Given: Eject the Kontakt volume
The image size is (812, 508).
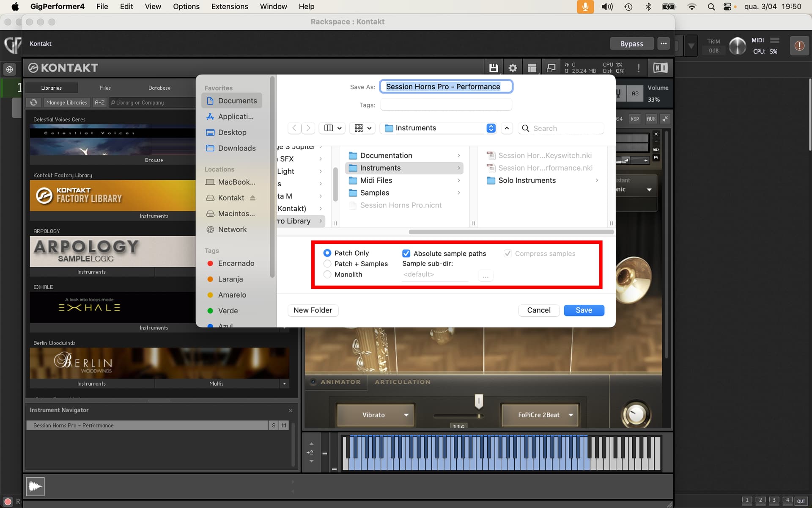Looking at the screenshot, I should [253, 198].
